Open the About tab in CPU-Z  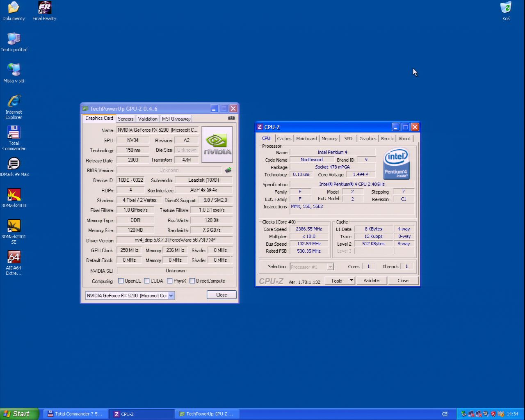point(404,139)
